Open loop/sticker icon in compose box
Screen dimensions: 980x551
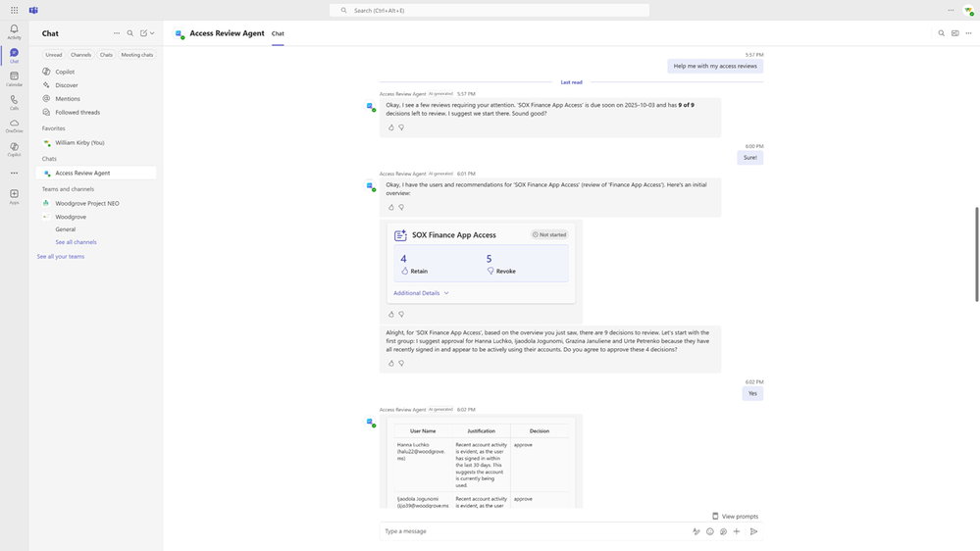[x=723, y=531]
